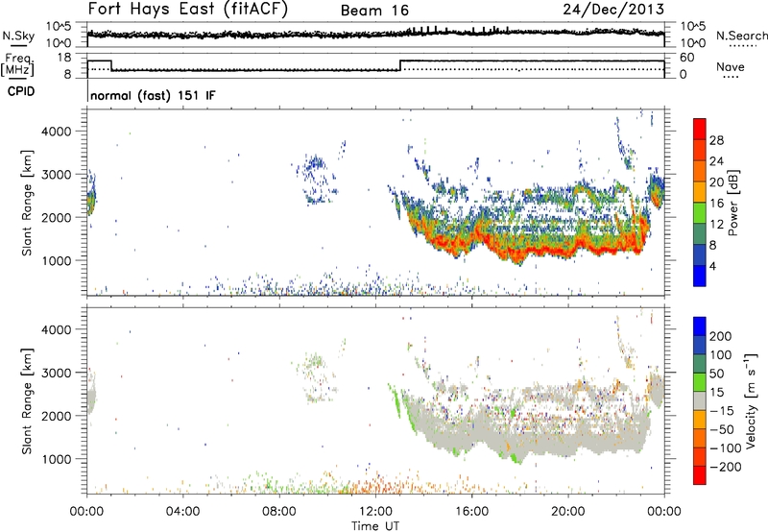This screenshot has height=532, width=768.
Task: Click the '200' label on Velocity colorbar
Action: (x=721, y=336)
